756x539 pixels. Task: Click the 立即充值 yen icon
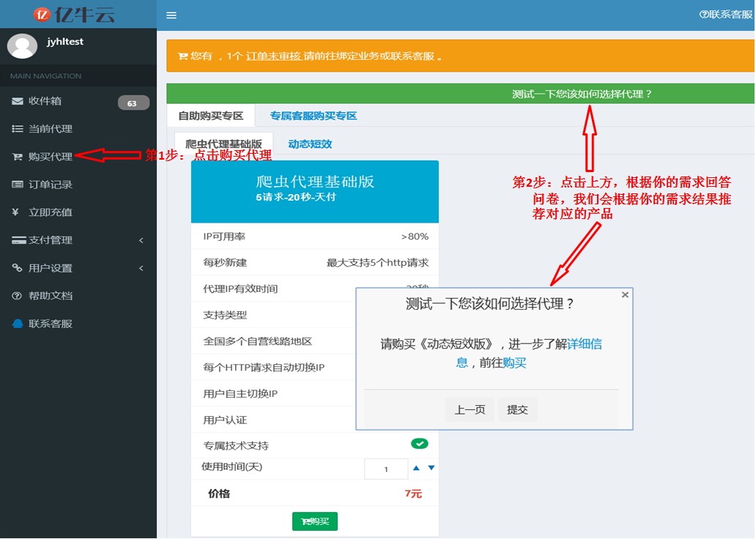(x=15, y=212)
